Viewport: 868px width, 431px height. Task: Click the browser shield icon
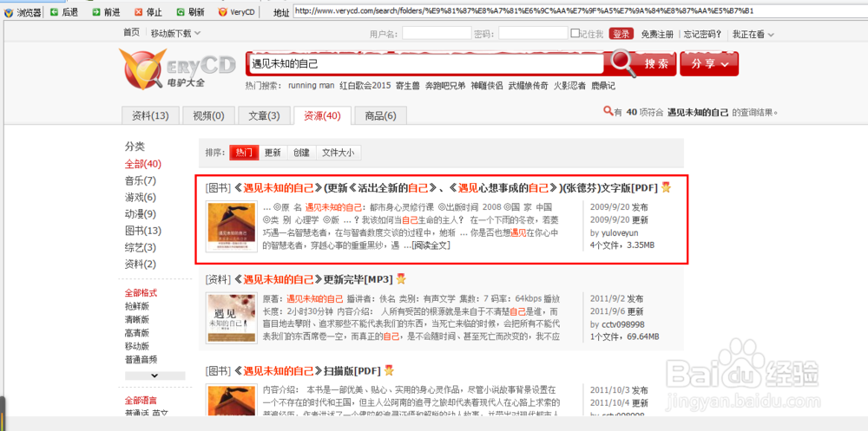[9, 11]
